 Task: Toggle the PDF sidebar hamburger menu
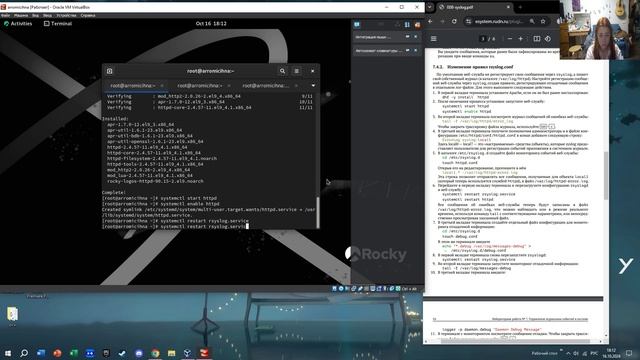(x=433, y=39)
